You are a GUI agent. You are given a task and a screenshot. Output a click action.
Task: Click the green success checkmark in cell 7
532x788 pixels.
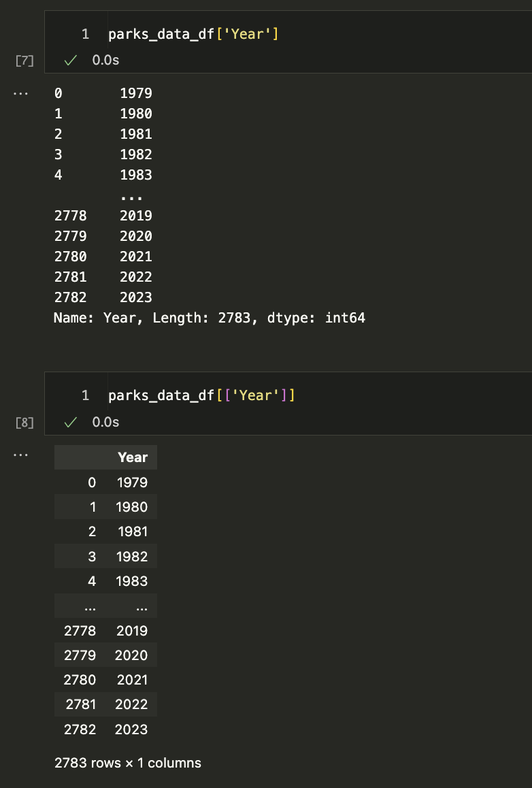[x=70, y=61]
